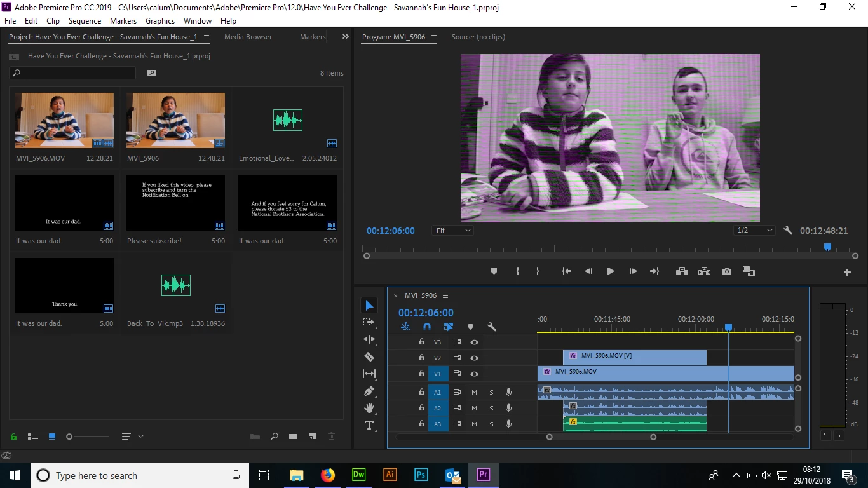
Task: Select the Selection tool arrow
Action: tap(369, 306)
